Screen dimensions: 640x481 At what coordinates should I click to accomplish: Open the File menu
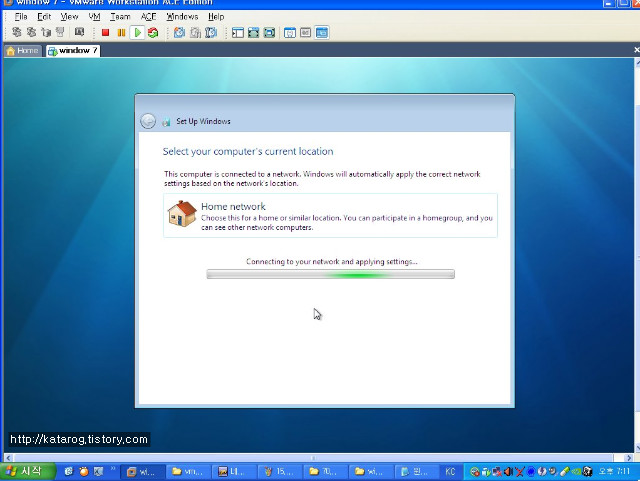tap(21, 17)
